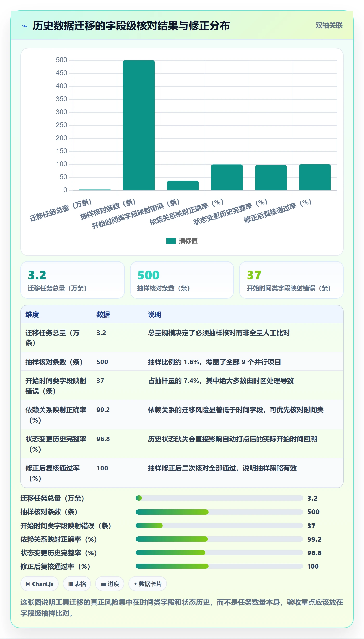Click the 表格 tag button
Screen dimensions: 364x639
coord(77,584)
